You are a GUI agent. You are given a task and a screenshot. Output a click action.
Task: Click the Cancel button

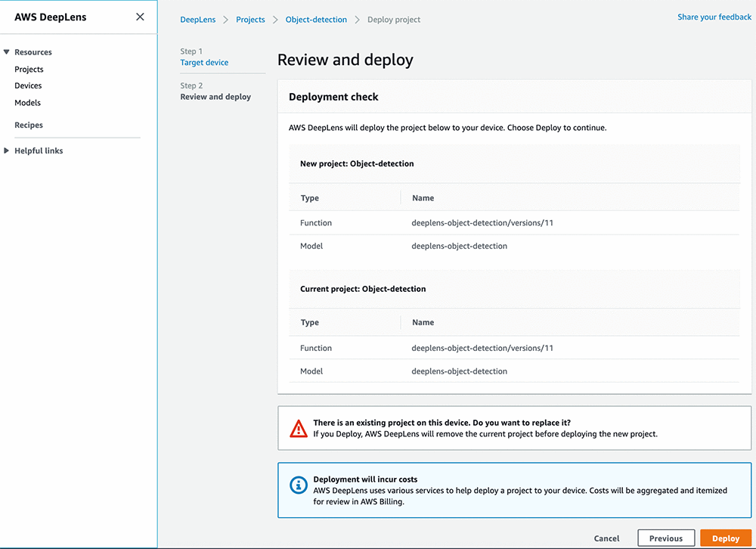tap(606, 538)
